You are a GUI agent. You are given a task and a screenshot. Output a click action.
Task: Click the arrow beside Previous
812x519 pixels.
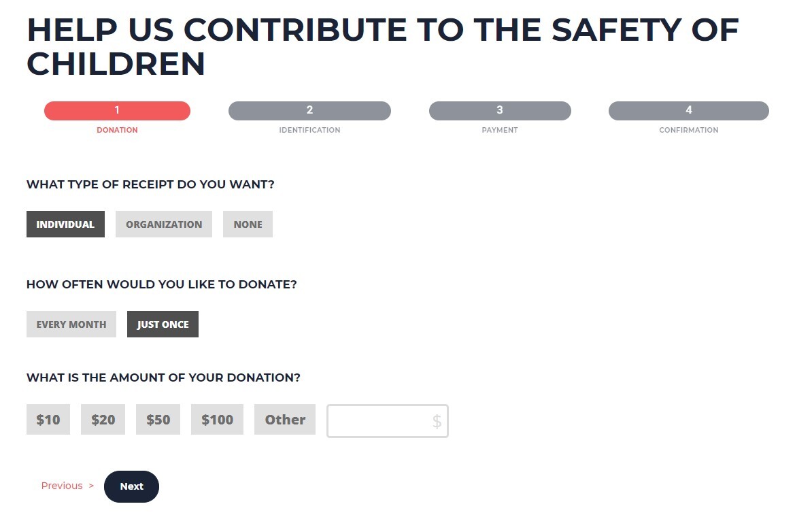(91, 486)
